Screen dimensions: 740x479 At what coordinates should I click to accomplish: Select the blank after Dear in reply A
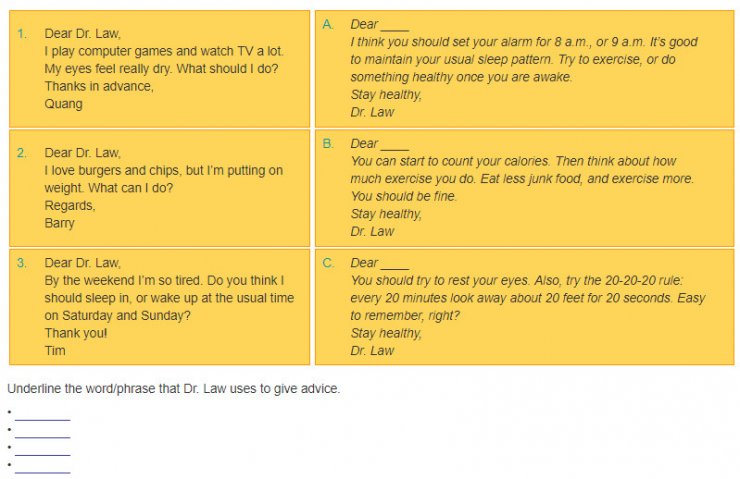pos(395,29)
